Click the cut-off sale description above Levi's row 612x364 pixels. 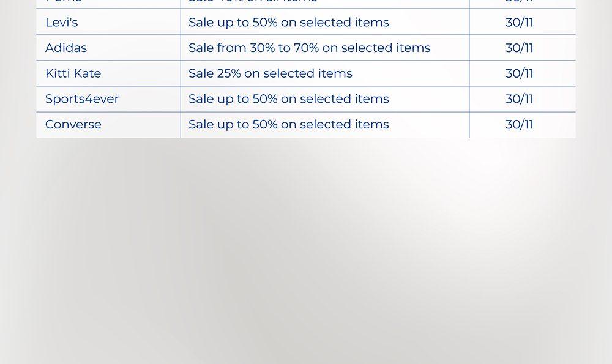(252, 2)
